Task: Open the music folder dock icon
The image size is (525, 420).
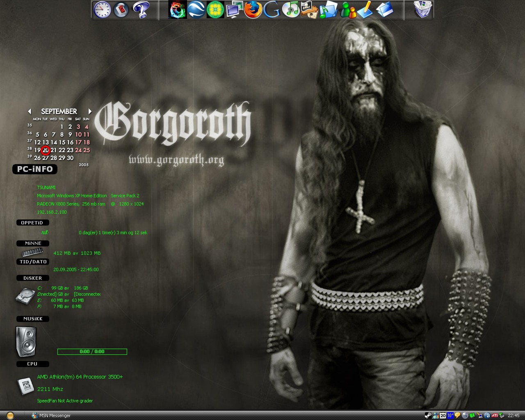Action: (x=328, y=10)
